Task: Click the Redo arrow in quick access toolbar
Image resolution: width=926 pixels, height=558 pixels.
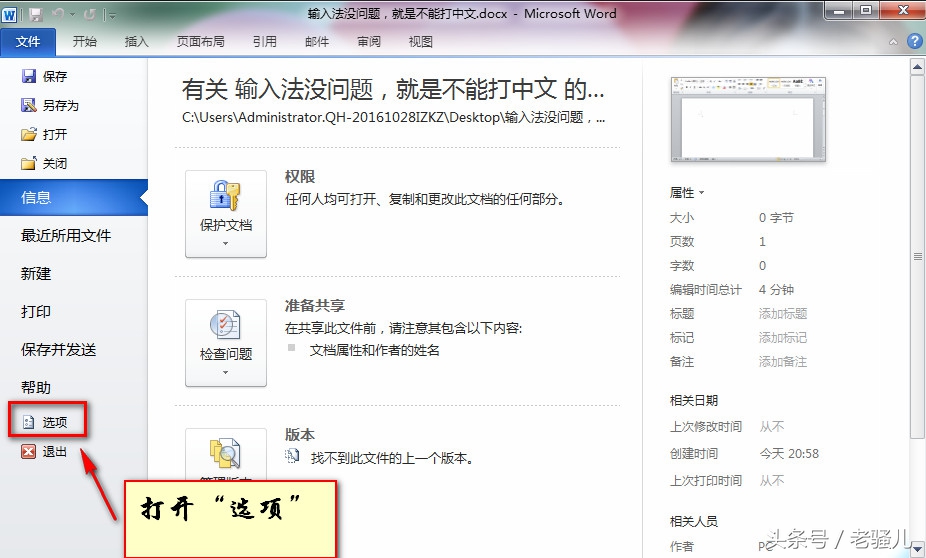Action: (x=90, y=14)
